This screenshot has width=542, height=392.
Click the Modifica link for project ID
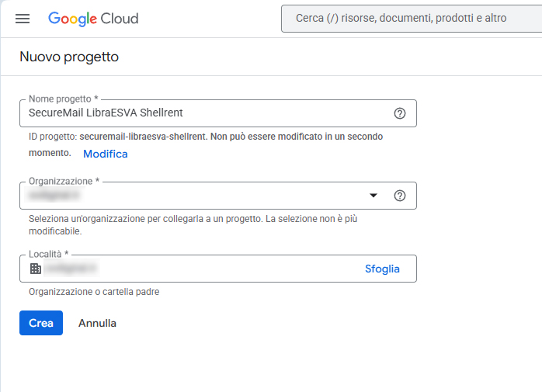point(105,154)
